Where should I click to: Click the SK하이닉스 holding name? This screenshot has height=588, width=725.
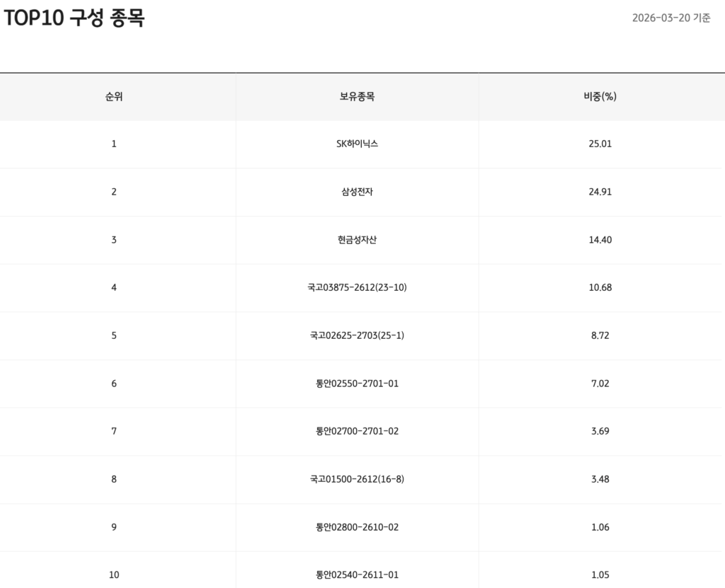tap(357, 144)
